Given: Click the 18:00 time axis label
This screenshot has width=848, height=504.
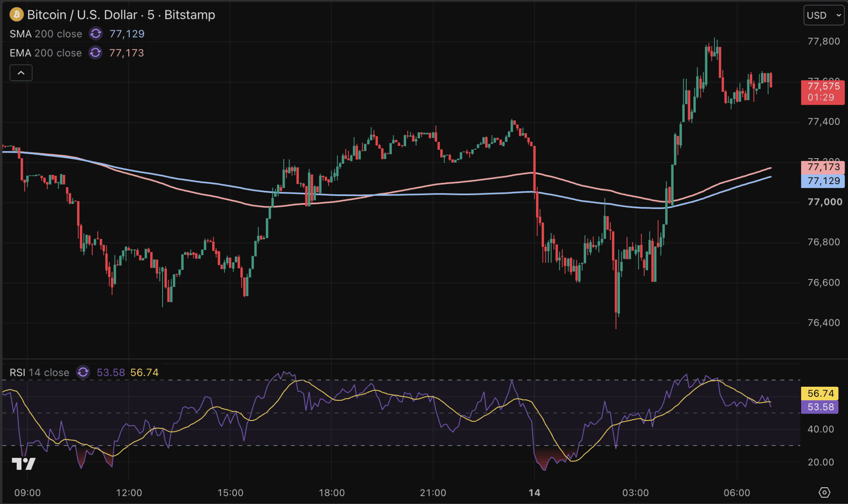Looking at the screenshot, I should click(332, 493).
